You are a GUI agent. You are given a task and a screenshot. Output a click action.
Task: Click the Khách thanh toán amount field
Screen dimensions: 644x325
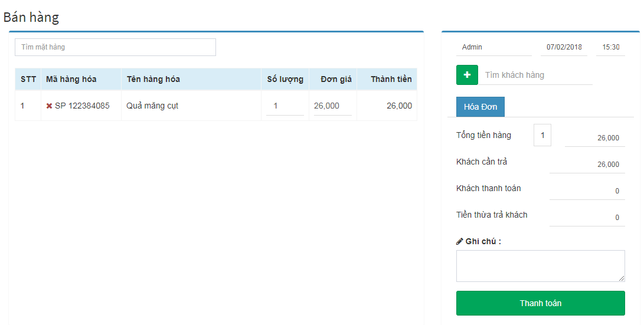[587, 191]
